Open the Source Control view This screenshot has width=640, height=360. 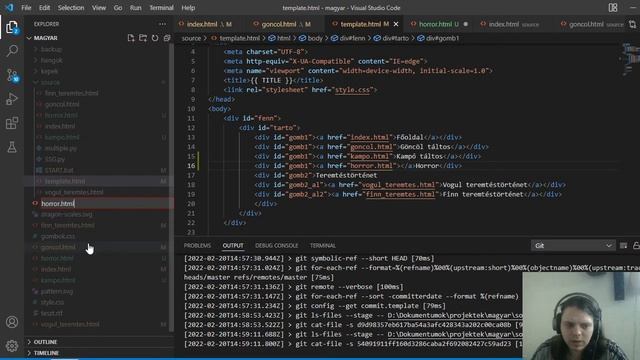(x=12, y=76)
